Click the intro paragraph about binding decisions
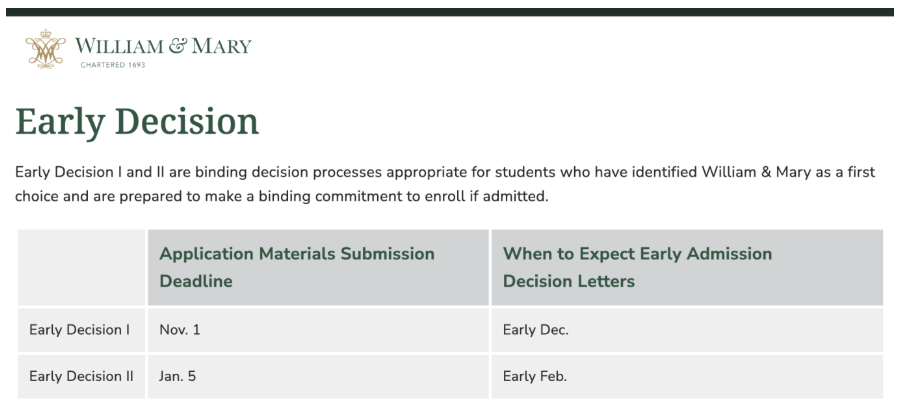The width and height of the screenshot is (904, 414). [445, 184]
